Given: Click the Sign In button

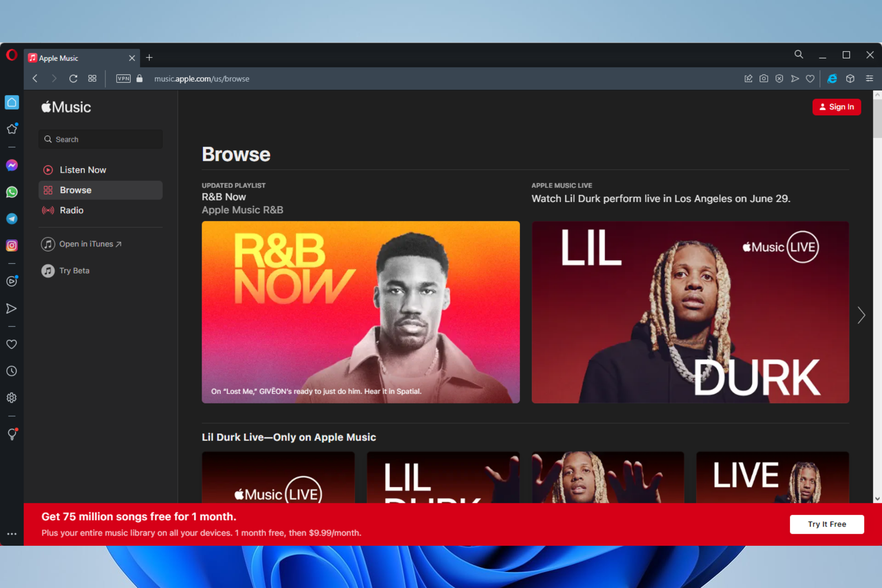Looking at the screenshot, I should coord(836,107).
